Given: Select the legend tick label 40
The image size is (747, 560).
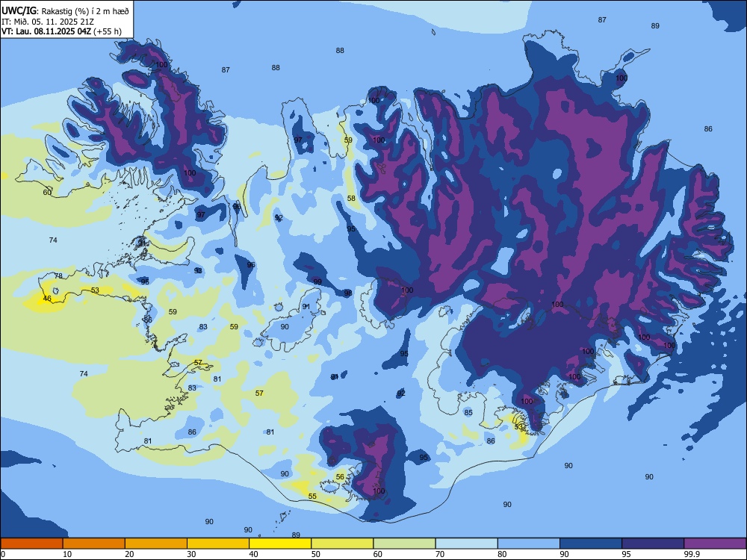Looking at the screenshot, I should tap(253, 554).
